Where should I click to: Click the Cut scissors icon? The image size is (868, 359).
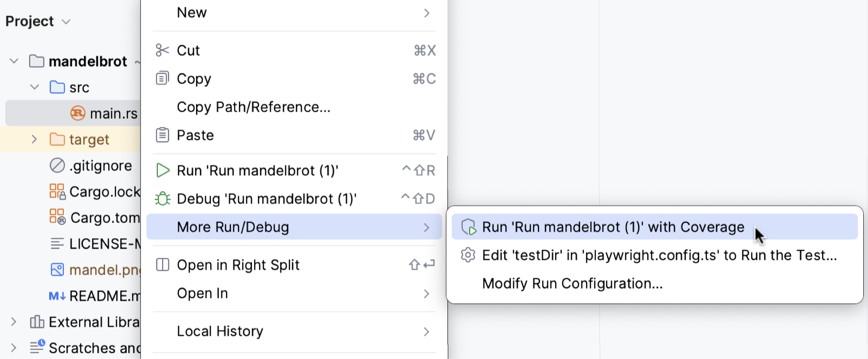coord(162,50)
